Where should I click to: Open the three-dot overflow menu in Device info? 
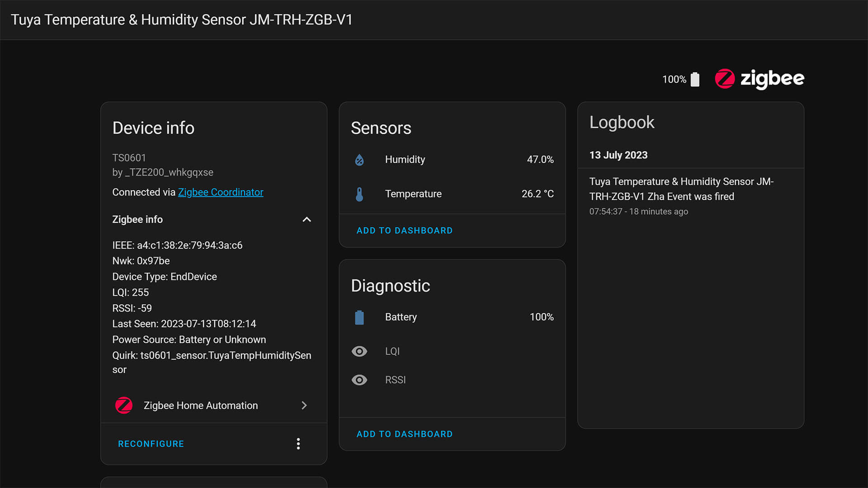(x=298, y=444)
